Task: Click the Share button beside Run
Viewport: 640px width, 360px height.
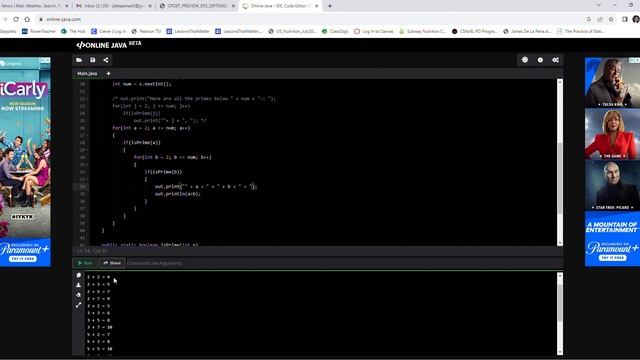Action: [112, 263]
